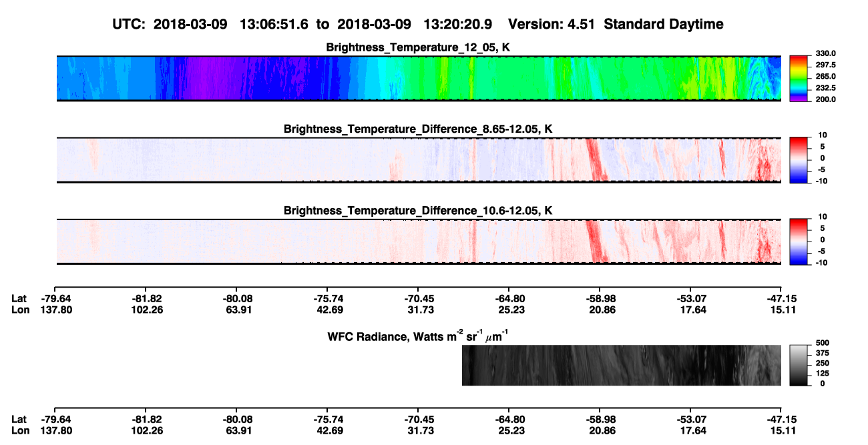The width and height of the screenshot is (868, 445).
Task: Click latitude -53.07 on the bottom axis
Action: 691,420
